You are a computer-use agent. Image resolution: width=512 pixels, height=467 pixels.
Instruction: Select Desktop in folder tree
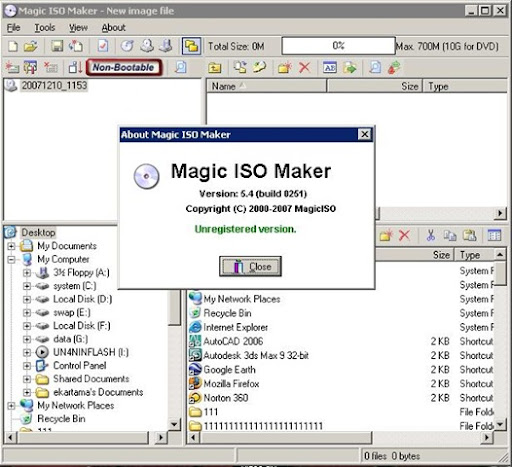[x=38, y=232]
